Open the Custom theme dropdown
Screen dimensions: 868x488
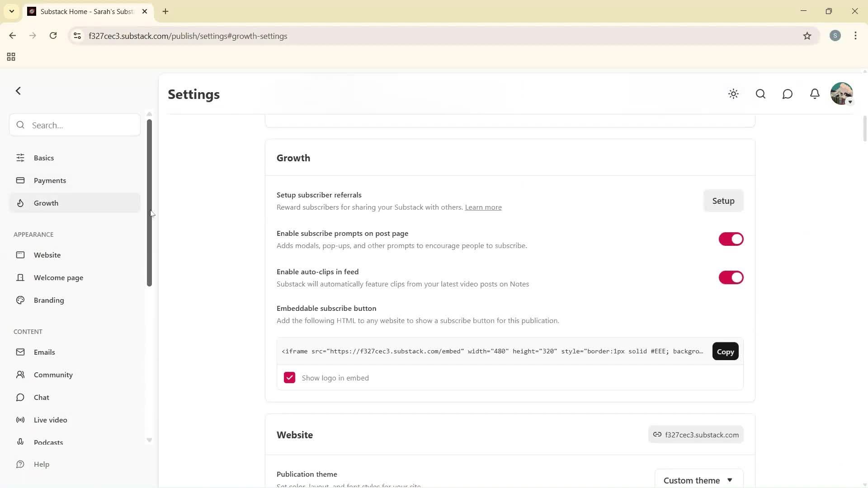698,480
